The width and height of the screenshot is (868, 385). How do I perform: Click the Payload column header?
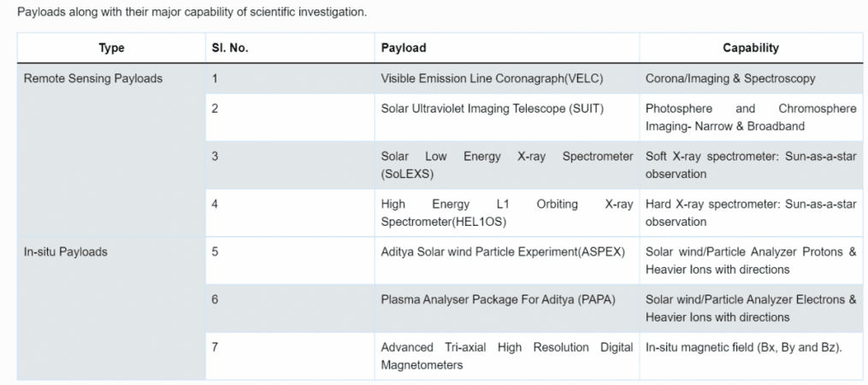point(507,48)
